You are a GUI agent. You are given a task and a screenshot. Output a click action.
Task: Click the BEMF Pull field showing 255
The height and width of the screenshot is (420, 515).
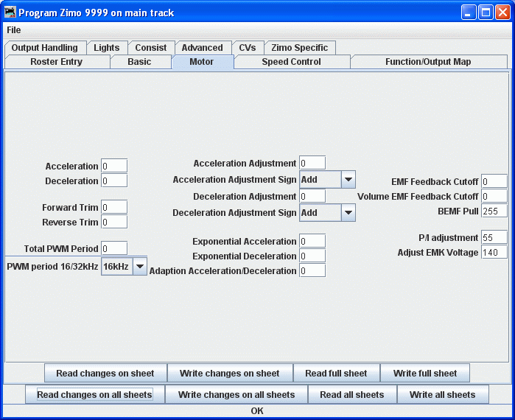[494, 211]
